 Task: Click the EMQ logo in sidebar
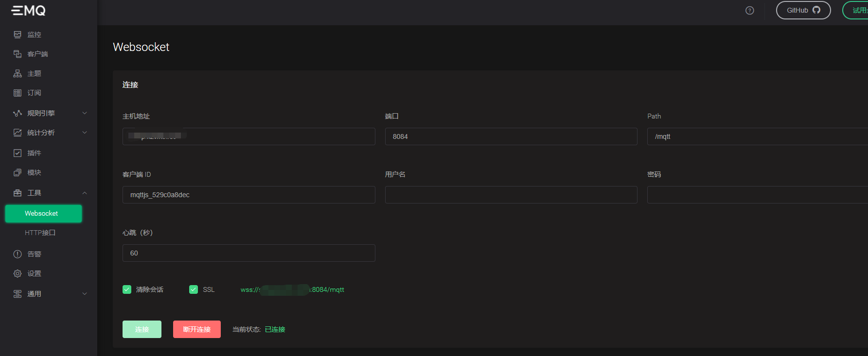coord(29,10)
